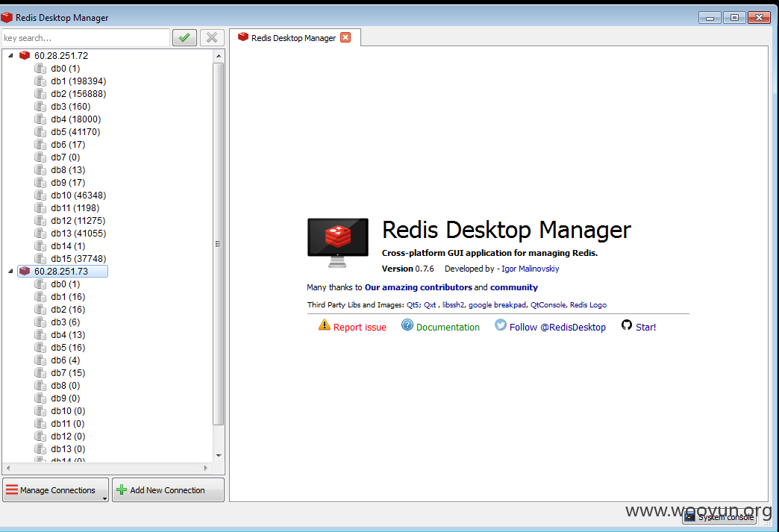Viewport: 779px width, 532px height.
Task: Open the Qt5 library link
Action: [413, 304]
